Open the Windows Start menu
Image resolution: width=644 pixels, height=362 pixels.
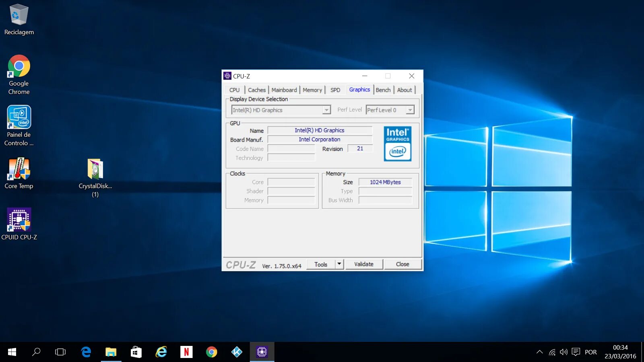point(12,352)
